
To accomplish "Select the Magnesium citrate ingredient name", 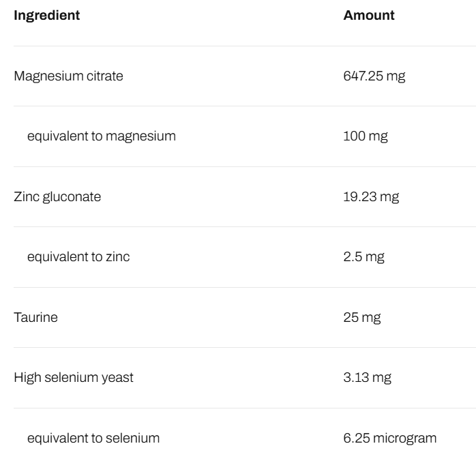I will [69, 76].
